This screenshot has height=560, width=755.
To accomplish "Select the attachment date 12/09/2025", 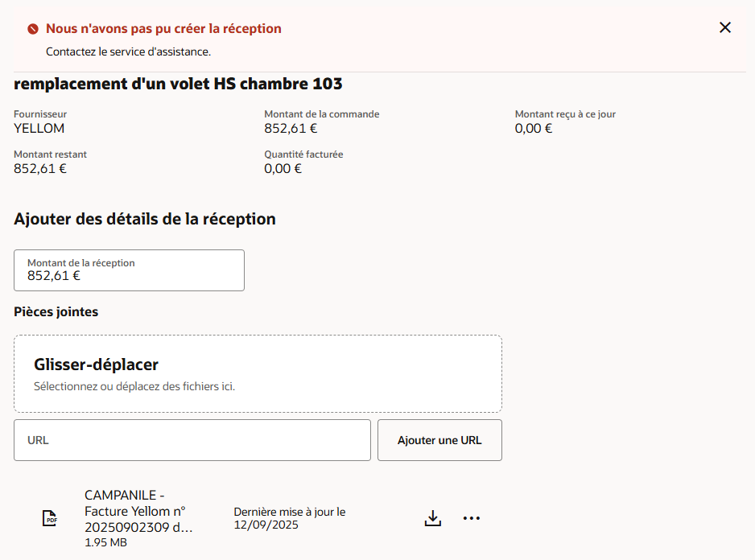I will point(266,524).
